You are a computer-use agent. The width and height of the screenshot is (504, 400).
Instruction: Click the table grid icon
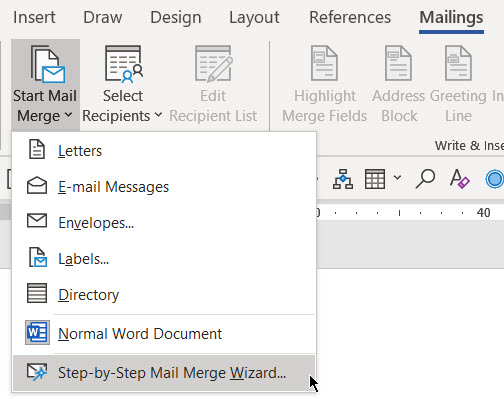pyautogui.click(x=375, y=179)
